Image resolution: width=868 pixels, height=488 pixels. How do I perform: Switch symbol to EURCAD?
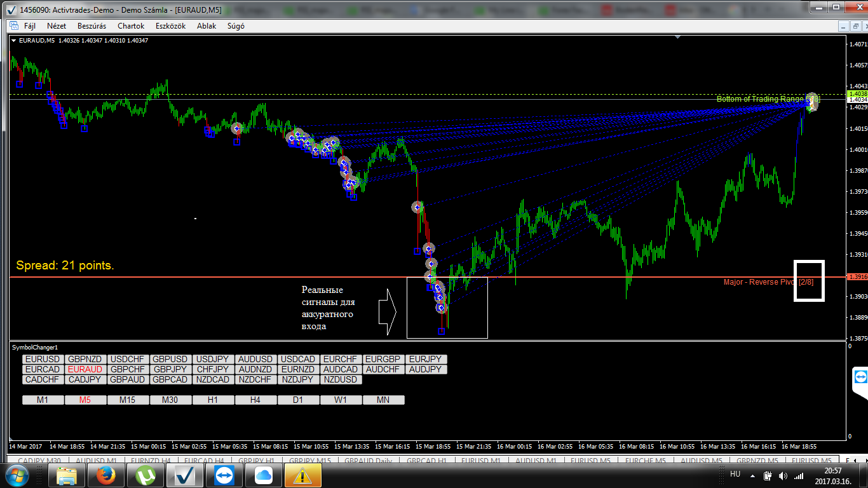point(43,369)
